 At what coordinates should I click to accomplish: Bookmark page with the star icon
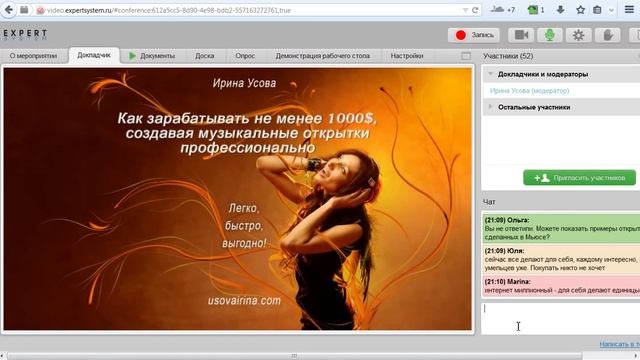(x=580, y=10)
